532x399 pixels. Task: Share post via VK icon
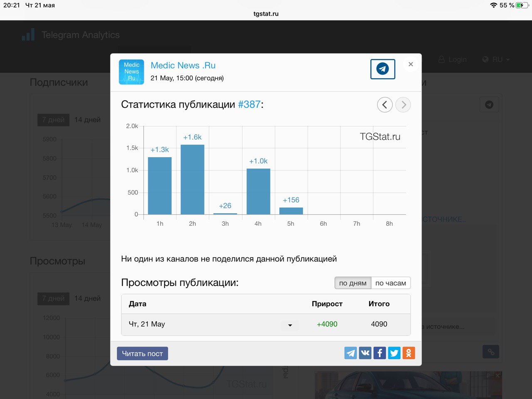pyautogui.click(x=365, y=353)
